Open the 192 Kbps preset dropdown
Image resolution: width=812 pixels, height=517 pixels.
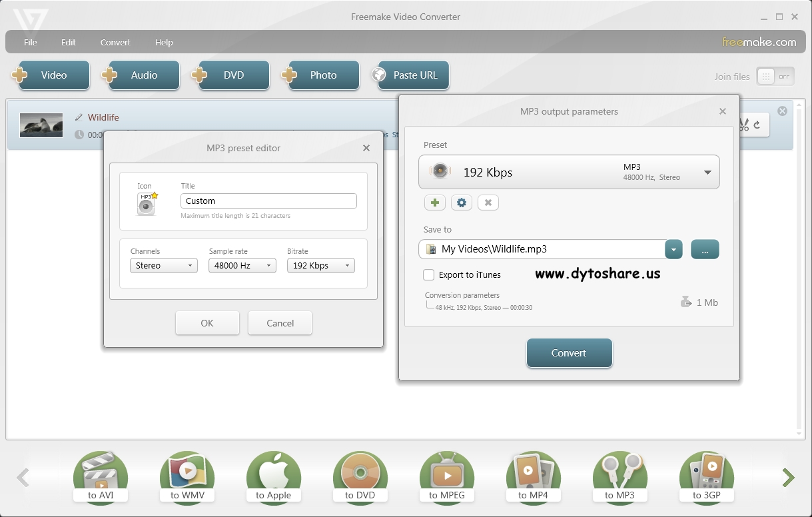point(707,171)
